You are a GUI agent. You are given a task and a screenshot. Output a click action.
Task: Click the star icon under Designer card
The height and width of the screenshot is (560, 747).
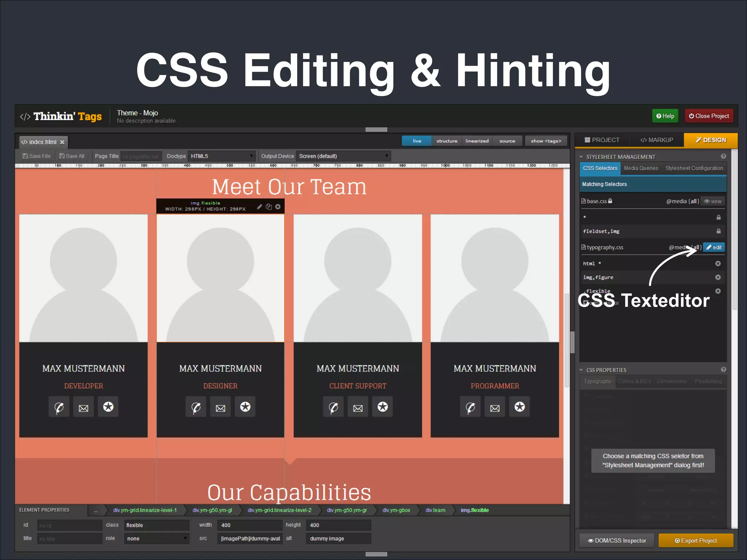click(x=245, y=407)
